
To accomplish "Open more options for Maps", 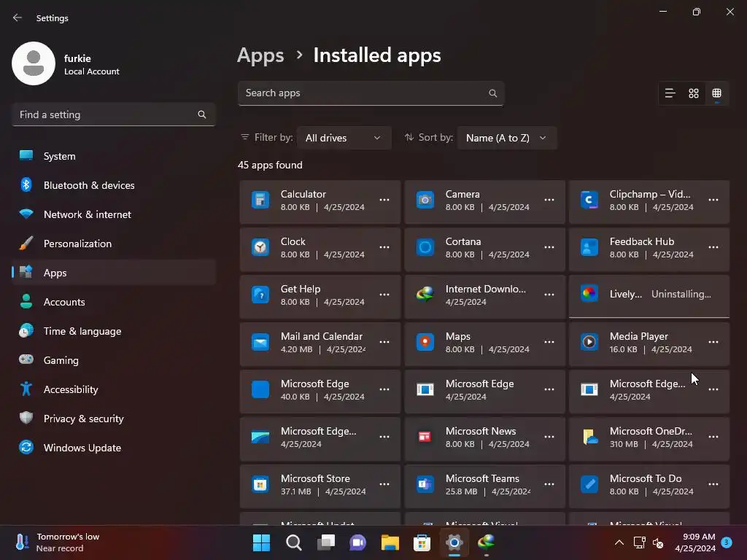I will (x=549, y=342).
